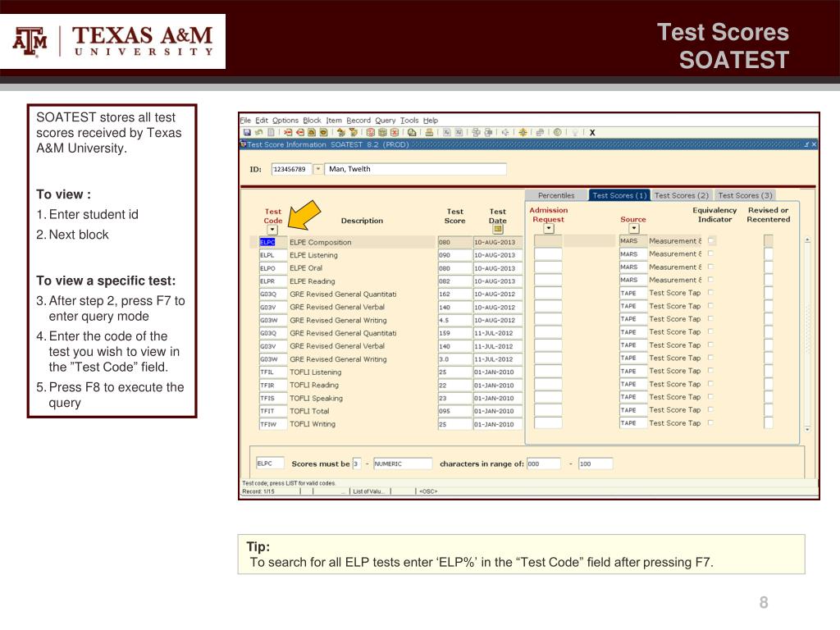The image size is (840, 630).
Task: Click the Execute Query toolbar icon
Action: (382, 132)
